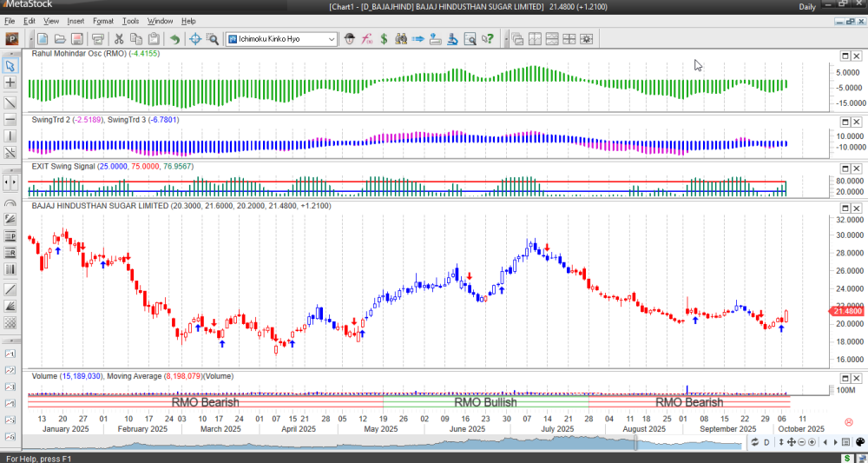Click the scissors Cut icon in toolbar

tap(119, 39)
